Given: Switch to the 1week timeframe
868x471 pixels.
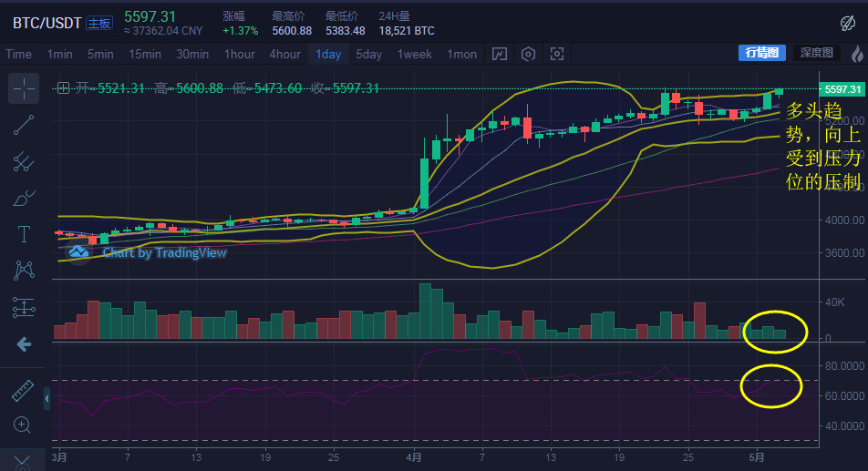Looking at the screenshot, I should coord(415,54).
